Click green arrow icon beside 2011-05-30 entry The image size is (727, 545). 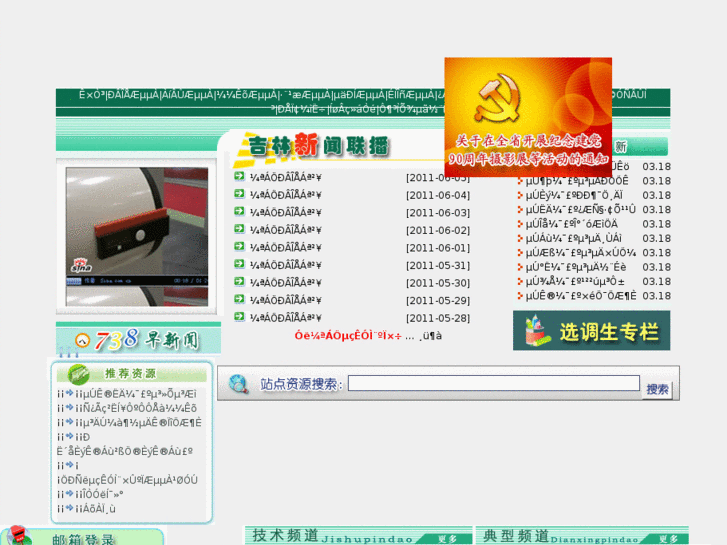(x=239, y=282)
